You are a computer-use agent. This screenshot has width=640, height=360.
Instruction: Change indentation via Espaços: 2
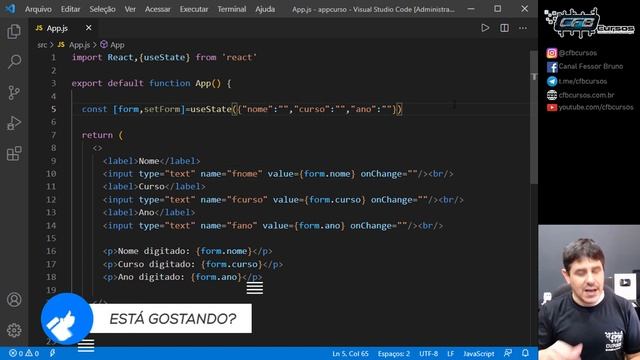pyautogui.click(x=393, y=354)
